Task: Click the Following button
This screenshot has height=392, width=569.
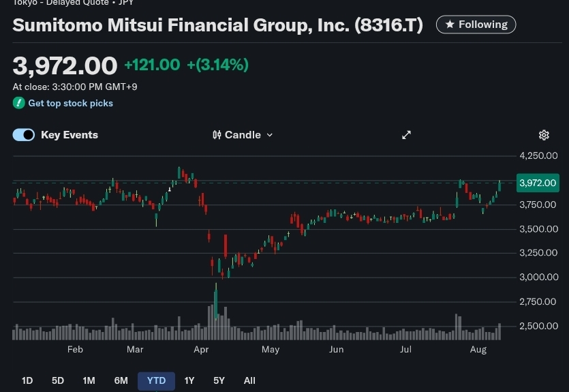Action: pyautogui.click(x=476, y=25)
